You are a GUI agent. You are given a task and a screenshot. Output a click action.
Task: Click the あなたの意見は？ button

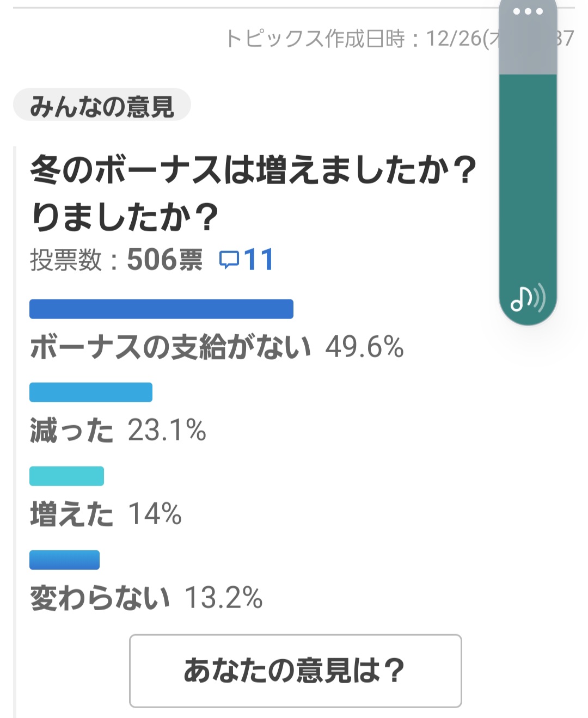(x=295, y=670)
